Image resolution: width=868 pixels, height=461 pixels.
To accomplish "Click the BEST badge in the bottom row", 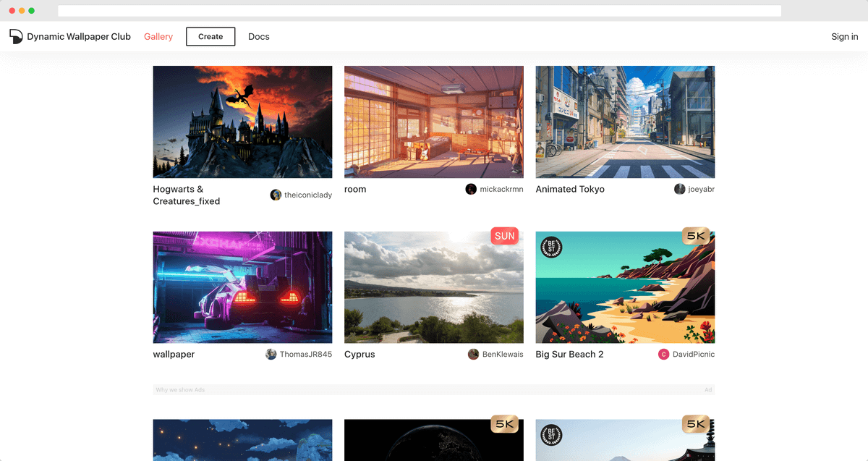I will [552, 435].
